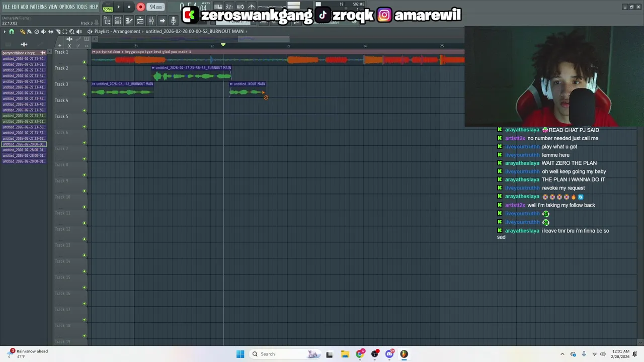Toggle the record button

pyautogui.click(x=140, y=7)
